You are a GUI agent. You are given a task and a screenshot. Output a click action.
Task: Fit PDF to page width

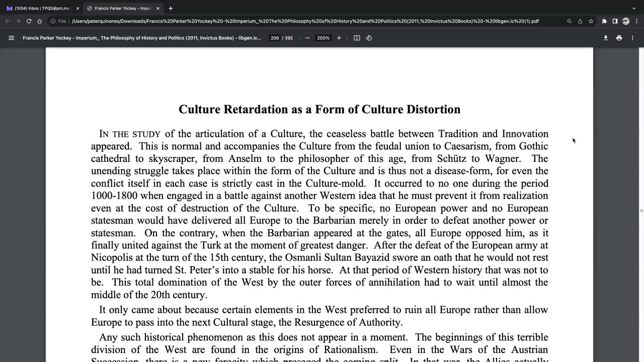click(x=357, y=38)
